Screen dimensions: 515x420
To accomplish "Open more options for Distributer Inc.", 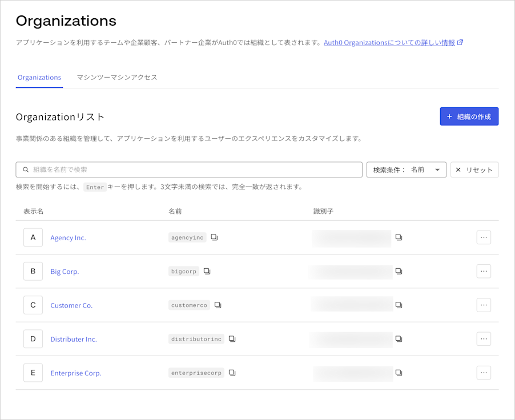I will click(x=484, y=339).
